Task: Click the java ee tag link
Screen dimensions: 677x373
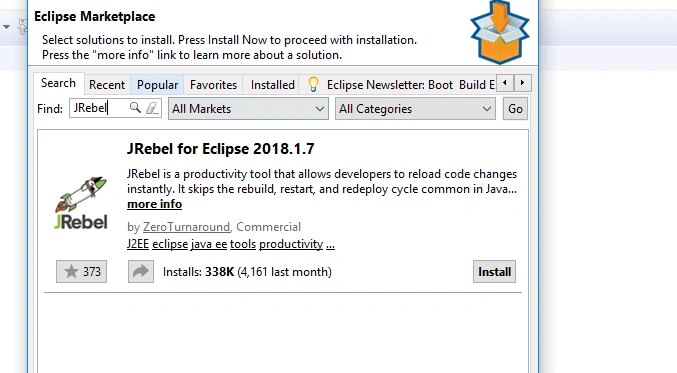Action: [209, 244]
